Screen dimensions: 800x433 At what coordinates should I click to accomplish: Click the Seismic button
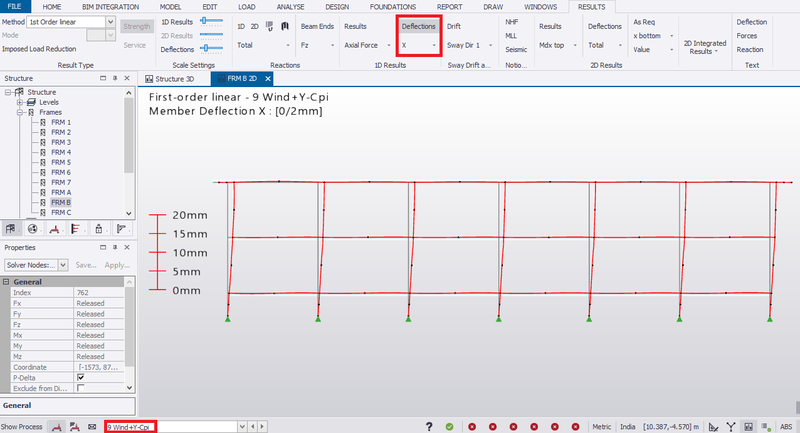tap(516, 49)
